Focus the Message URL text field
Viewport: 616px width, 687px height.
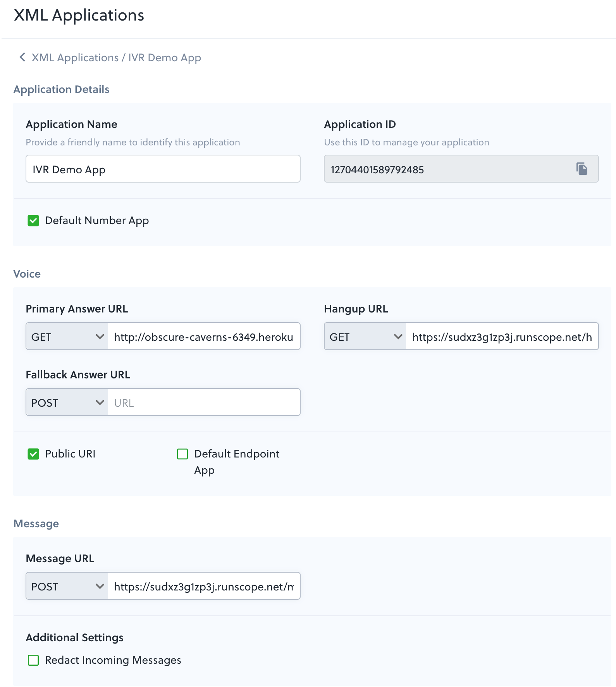(x=203, y=586)
